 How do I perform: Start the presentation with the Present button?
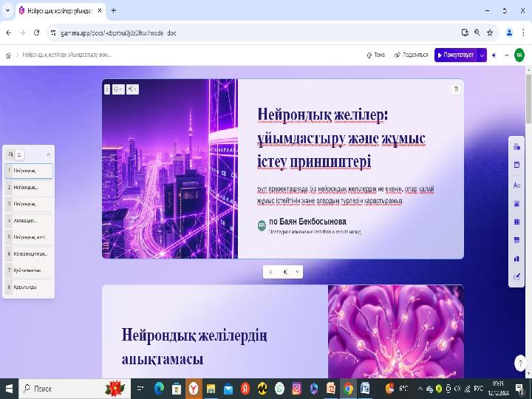click(456, 55)
